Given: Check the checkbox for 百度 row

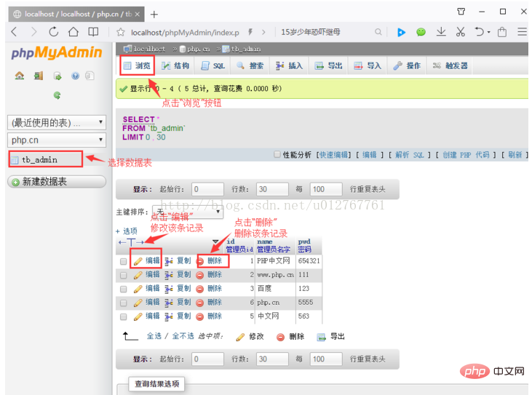Looking at the screenshot, I should click(123, 290).
